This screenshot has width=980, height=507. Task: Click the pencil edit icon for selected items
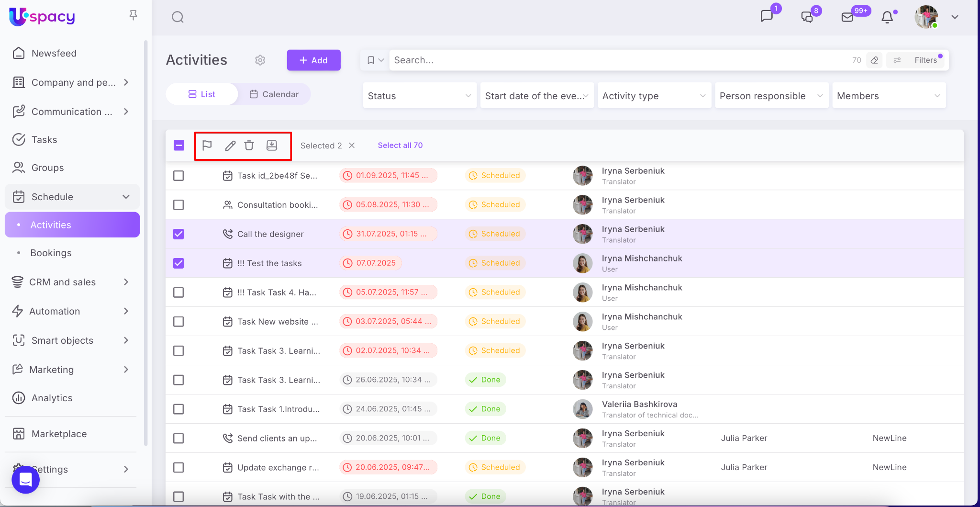click(x=230, y=146)
